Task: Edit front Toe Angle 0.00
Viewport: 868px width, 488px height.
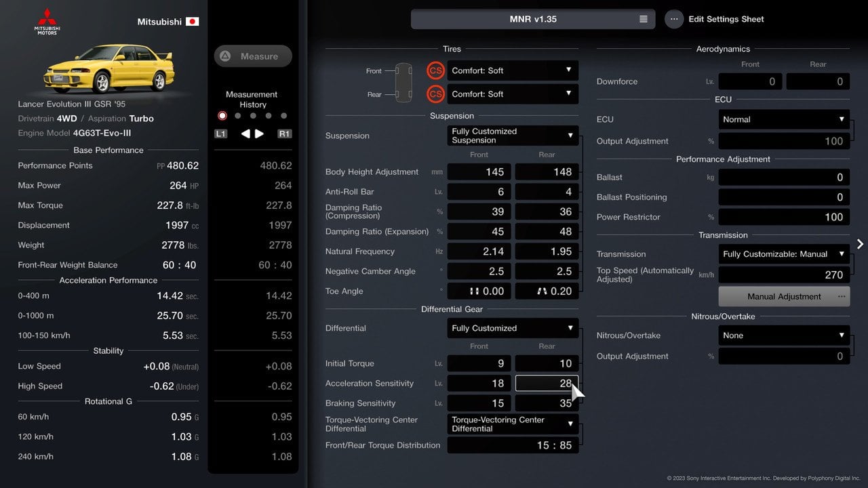Action: coord(479,291)
